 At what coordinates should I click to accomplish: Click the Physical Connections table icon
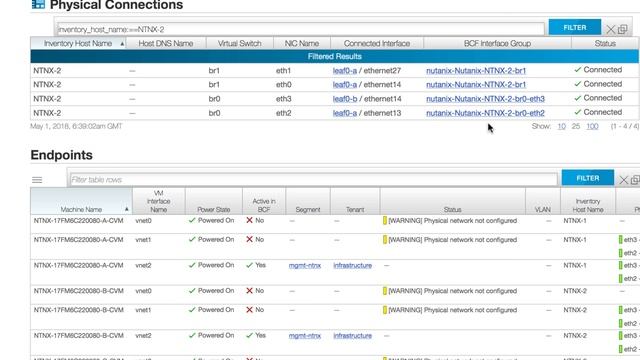38,4
